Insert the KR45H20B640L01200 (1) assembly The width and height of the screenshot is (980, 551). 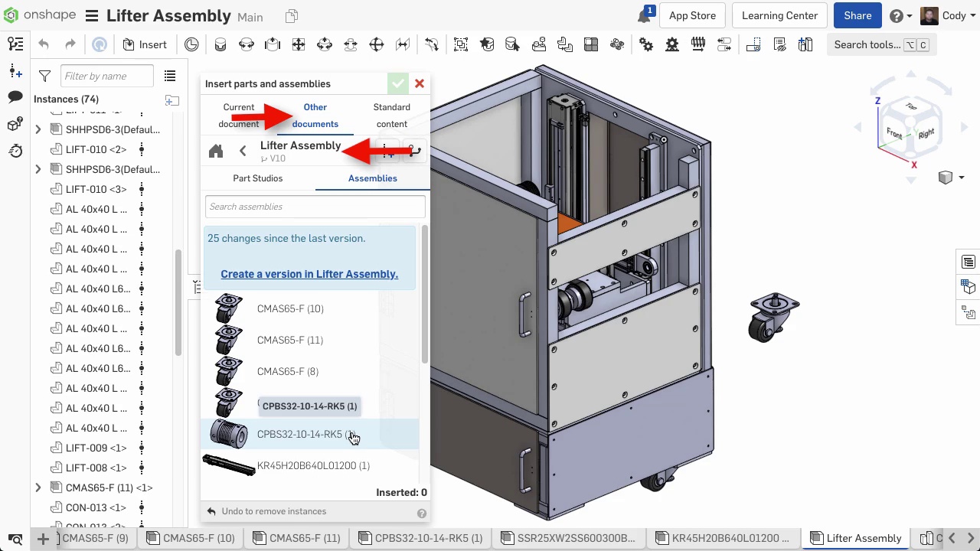(310, 465)
